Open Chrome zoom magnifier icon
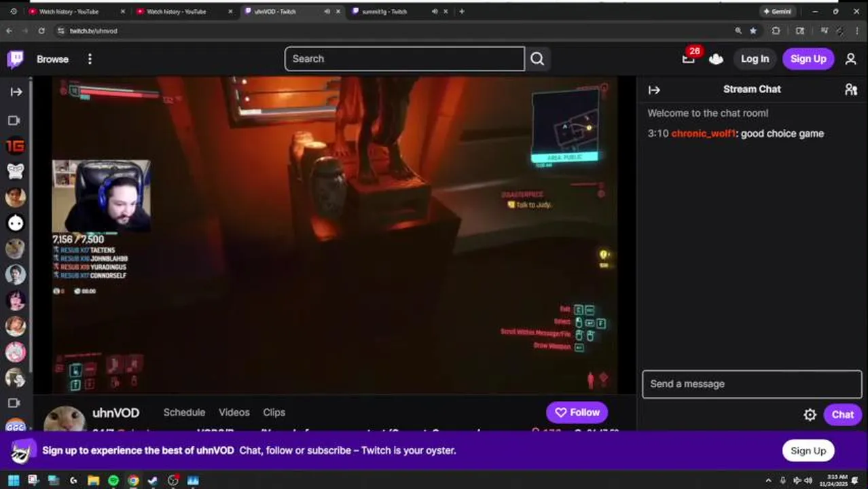The image size is (868, 489). click(x=738, y=31)
